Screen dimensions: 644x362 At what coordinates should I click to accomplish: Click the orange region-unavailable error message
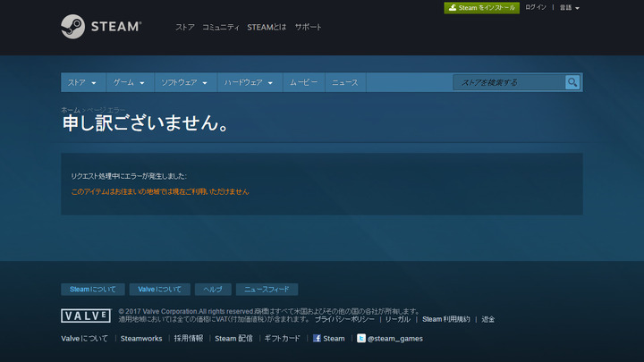click(160, 191)
